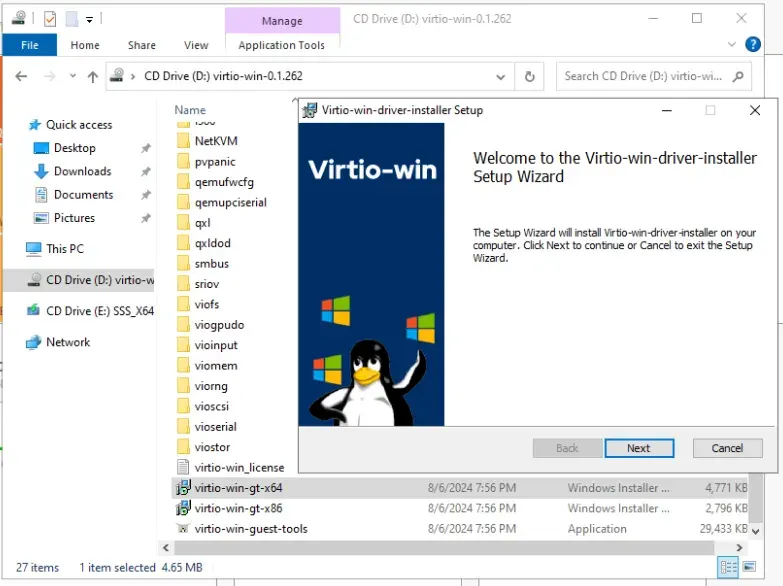Select virtio-win-gt-x64 installer file
This screenshot has width=783, height=586.
tap(459, 488)
